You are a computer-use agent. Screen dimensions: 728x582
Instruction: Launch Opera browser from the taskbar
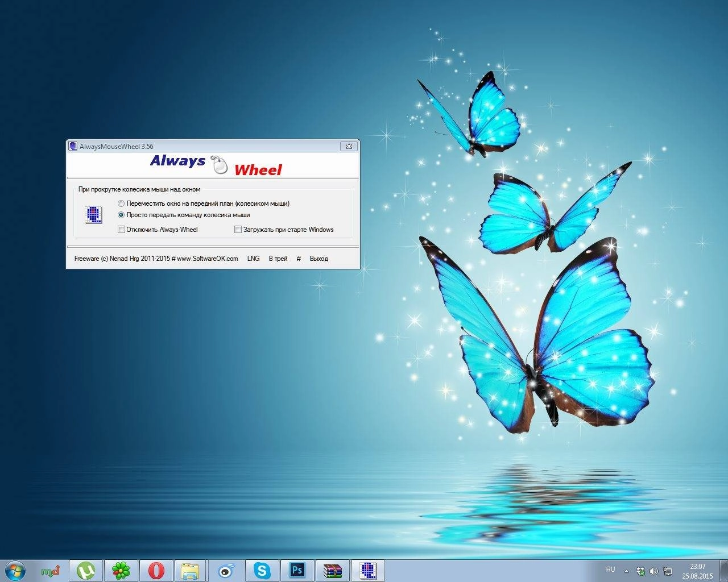point(156,570)
